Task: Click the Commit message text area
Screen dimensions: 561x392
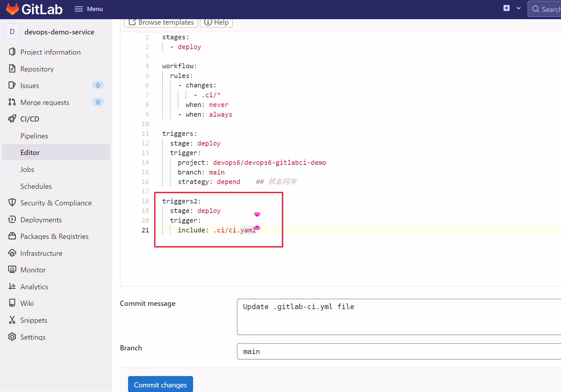Action: (x=399, y=317)
